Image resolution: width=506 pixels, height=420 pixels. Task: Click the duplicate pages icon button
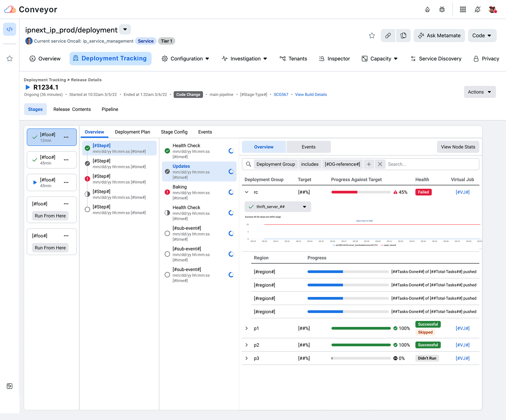tap(403, 36)
